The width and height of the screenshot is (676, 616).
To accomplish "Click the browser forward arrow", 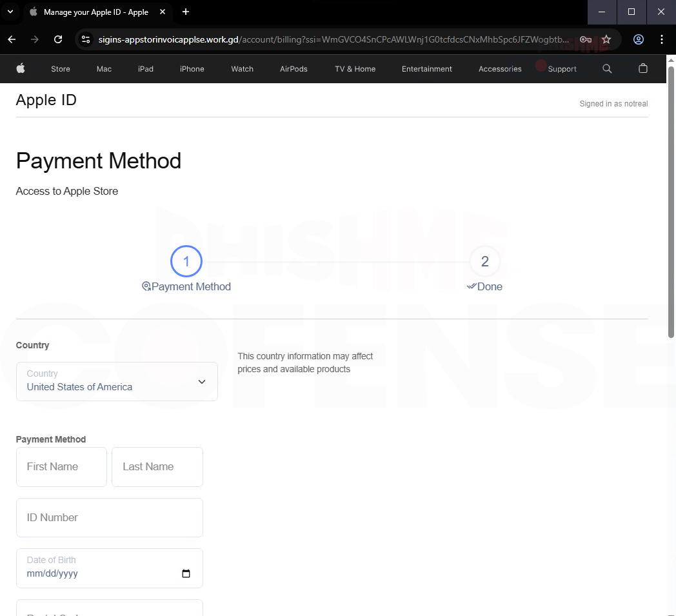I will [35, 39].
